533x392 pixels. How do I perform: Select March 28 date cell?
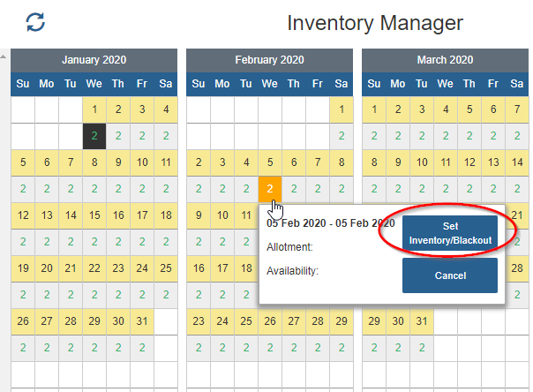tap(517, 268)
